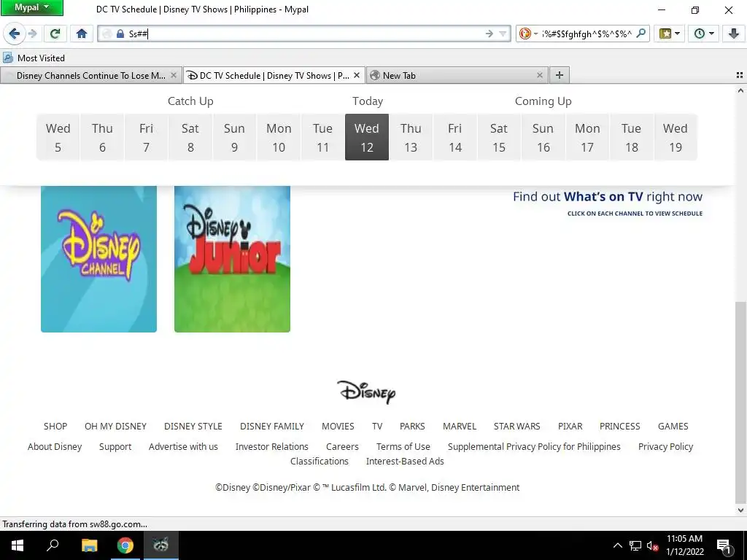Open a new tab with plus button
This screenshot has height=560, width=747.
click(560, 75)
